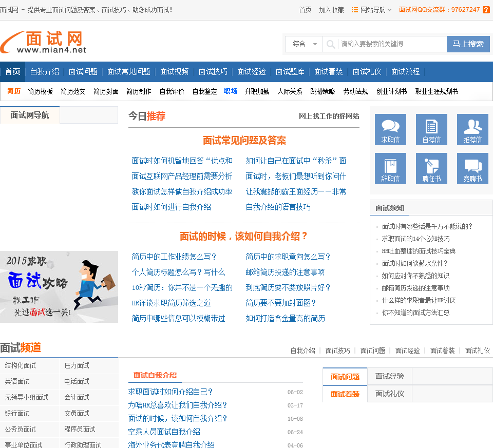Click 面试技巧 in 面试频道 header links
The image size is (493, 448).
coord(338,350)
